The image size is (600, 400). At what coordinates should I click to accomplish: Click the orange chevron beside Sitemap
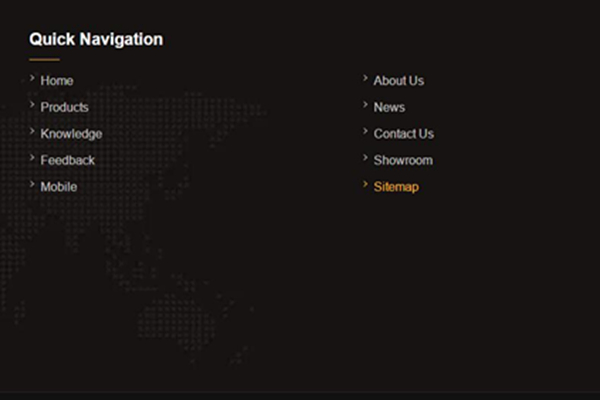click(365, 184)
